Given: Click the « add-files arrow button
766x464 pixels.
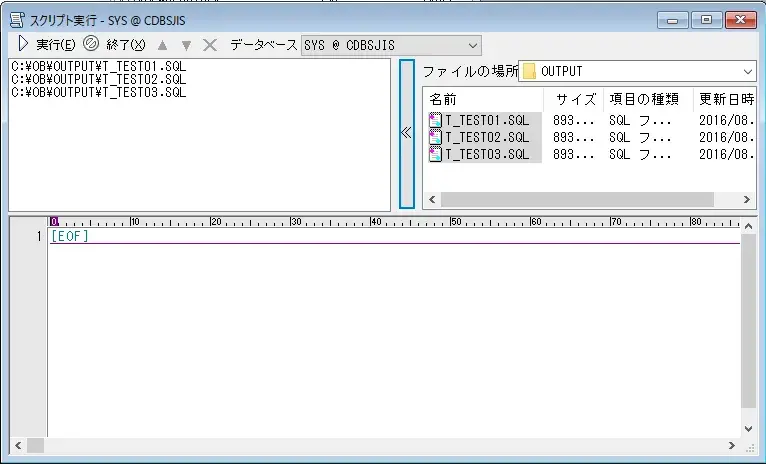Looking at the screenshot, I should pyautogui.click(x=407, y=133).
